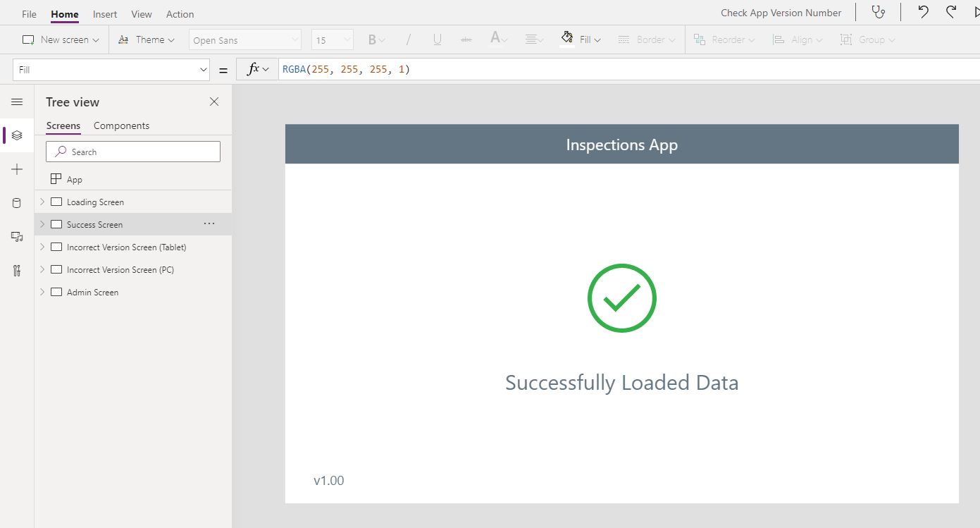The image size is (980, 528).
Task: Open the Media pane icon
Action: click(x=17, y=237)
